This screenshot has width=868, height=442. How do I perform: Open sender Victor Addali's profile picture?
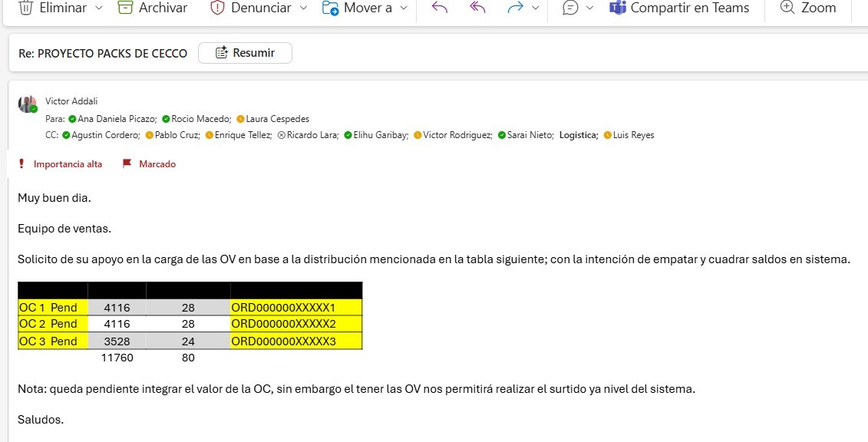(x=28, y=105)
